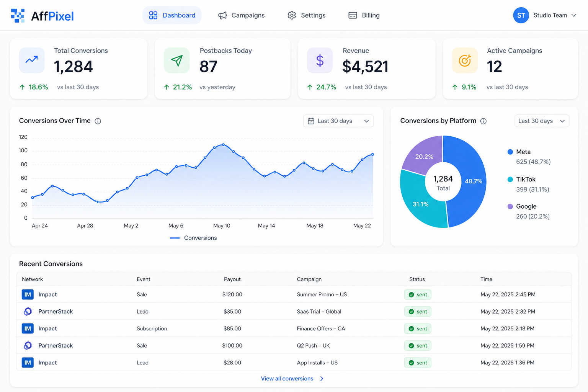Click the Campaigns megaphone icon
Viewport: 588px width, 392px height.
[x=222, y=15]
